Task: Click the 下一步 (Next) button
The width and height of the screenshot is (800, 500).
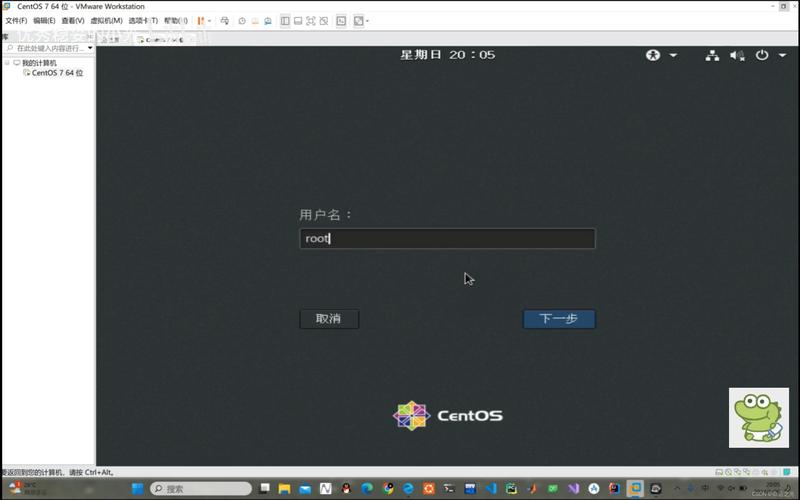Action: (559, 319)
